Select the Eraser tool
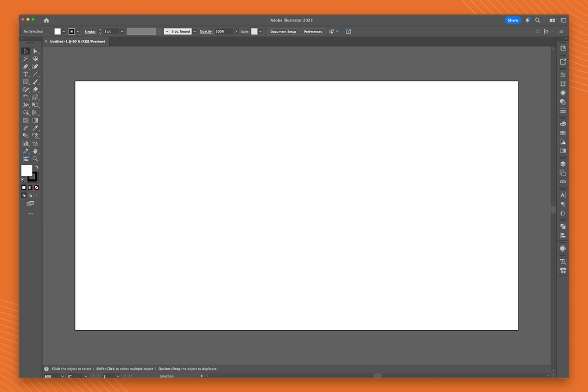Screen dimensions: 588x392 coord(35,90)
